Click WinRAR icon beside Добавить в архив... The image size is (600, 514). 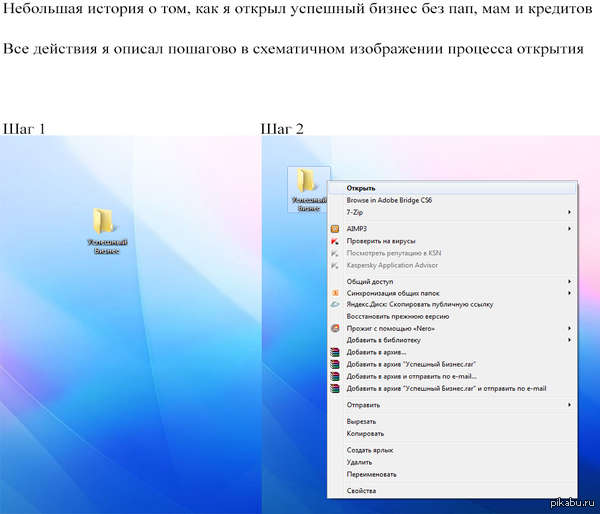[x=335, y=352]
